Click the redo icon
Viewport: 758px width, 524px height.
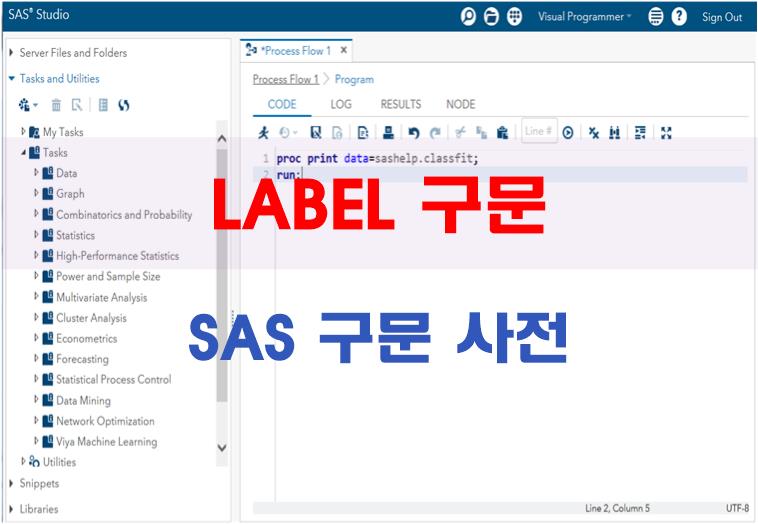[x=435, y=132]
